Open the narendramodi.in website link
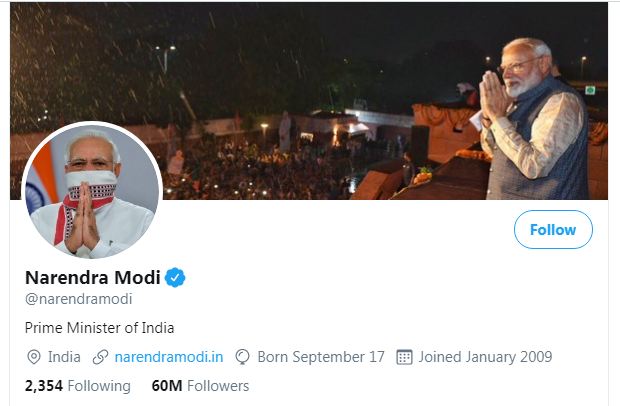 click(x=169, y=357)
